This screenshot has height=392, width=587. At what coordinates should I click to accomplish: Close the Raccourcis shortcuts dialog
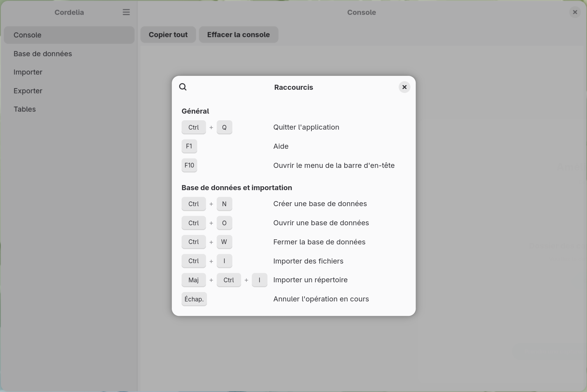[404, 87]
